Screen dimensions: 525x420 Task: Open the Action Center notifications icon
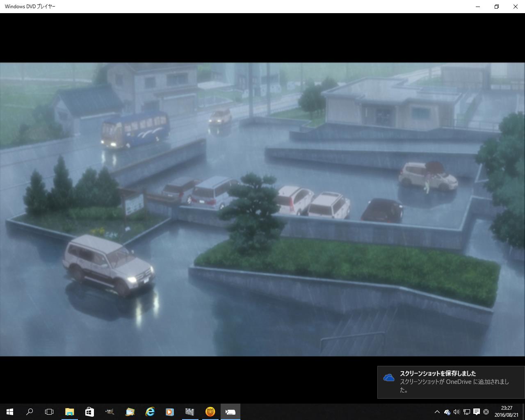pos(477,412)
